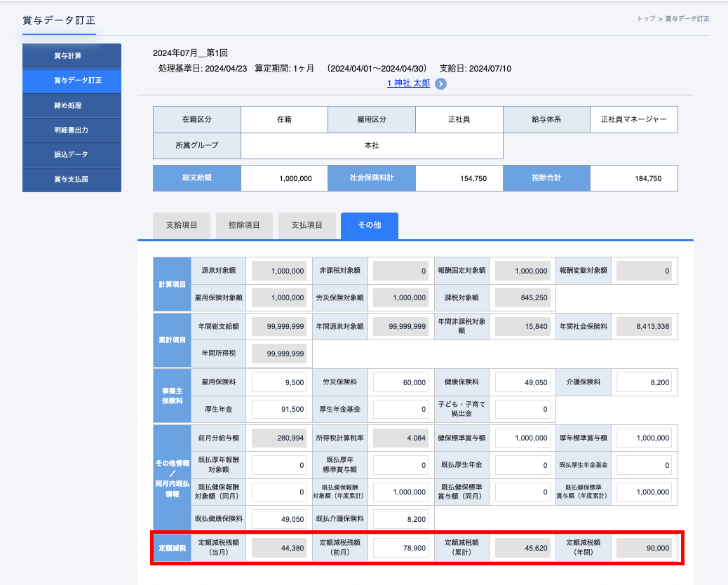Open 賞与計算 in the sidebar

pyautogui.click(x=72, y=55)
